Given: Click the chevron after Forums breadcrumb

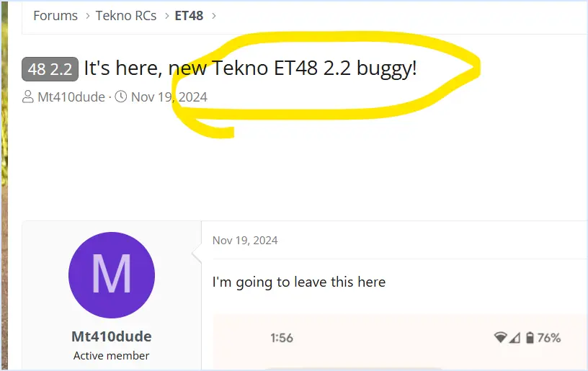Looking at the screenshot, I should (x=87, y=16).
